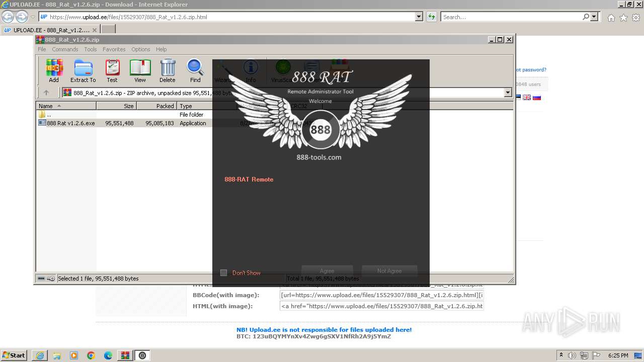Image resolution: width=644 pixels, height=362 pixels.
Task: Open the Commands menu in WinRAR
Action: pyautogui.click(x=65, y=49)
